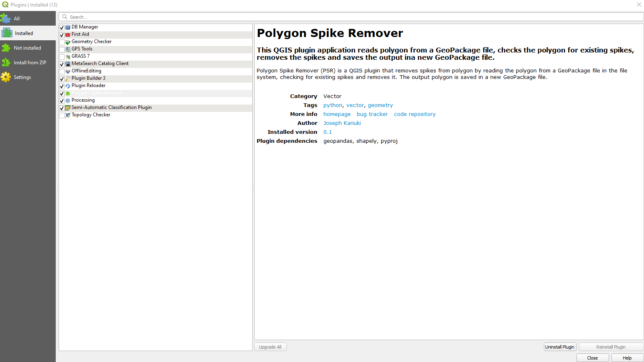Image resolution: width=644 pixels, height=362 pixels.
Task: Open the bug tracker link
Action: (372, 114)
